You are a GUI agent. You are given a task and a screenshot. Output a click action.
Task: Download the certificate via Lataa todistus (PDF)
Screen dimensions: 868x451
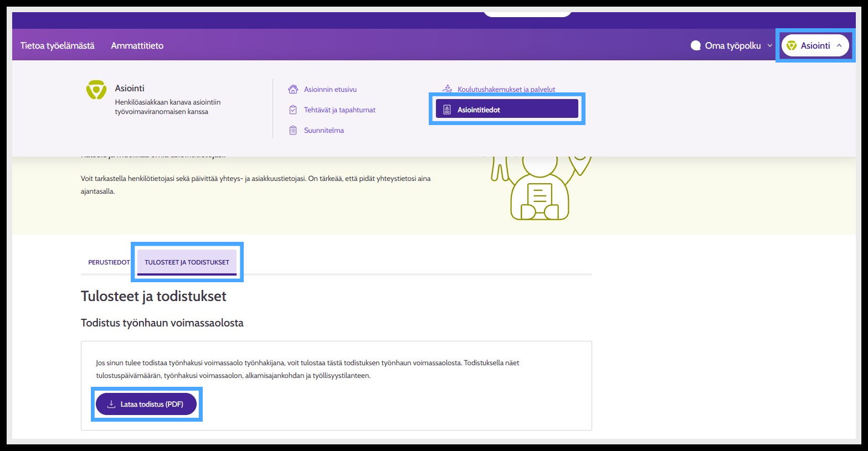click(146, 404)
